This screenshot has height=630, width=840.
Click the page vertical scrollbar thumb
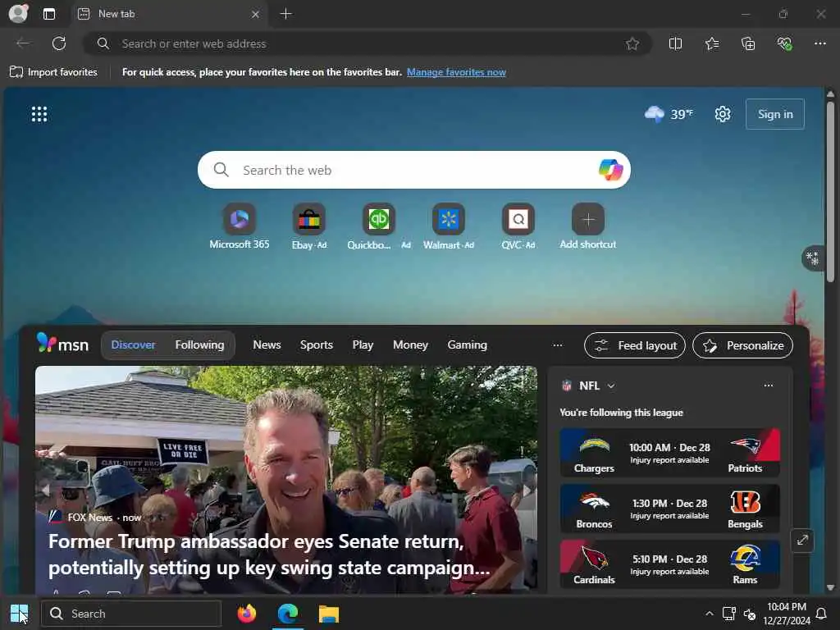click(830, 191)
